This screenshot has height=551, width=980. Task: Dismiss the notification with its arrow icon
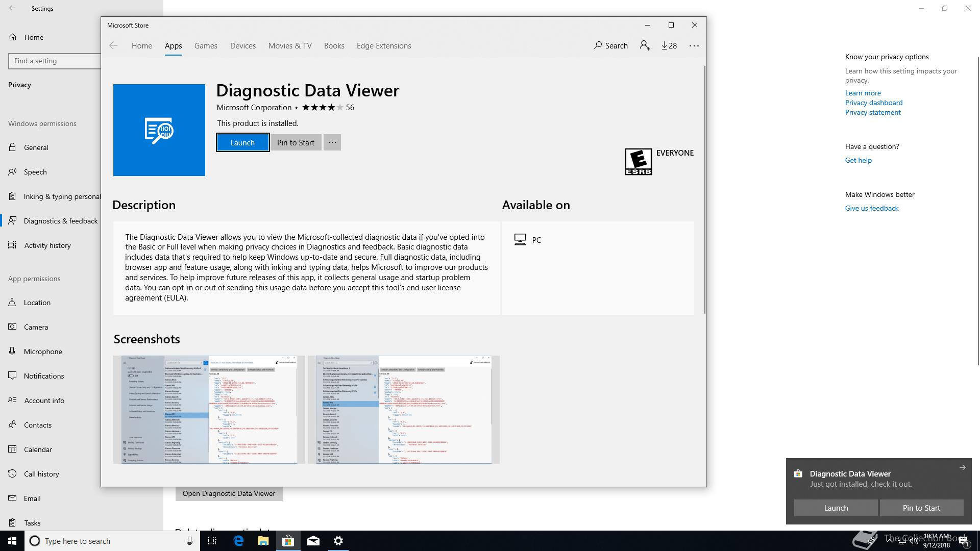(x=962, y=467)
